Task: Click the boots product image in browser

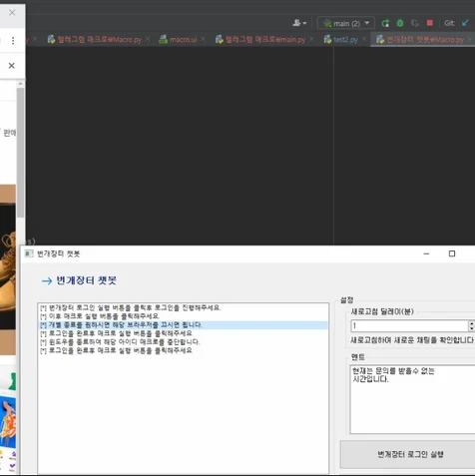Action: (x=8, y=269)
